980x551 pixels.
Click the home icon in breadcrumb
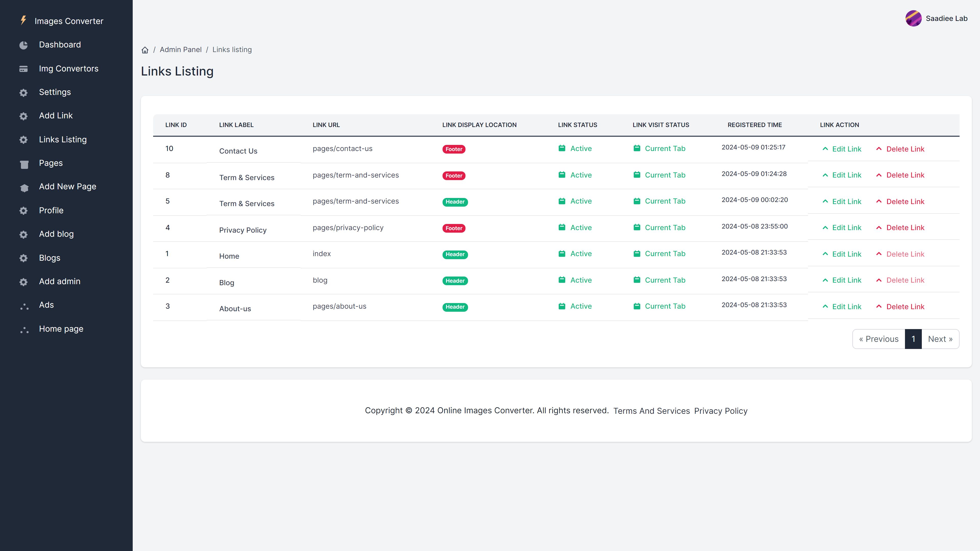click(x=145, y=50)
